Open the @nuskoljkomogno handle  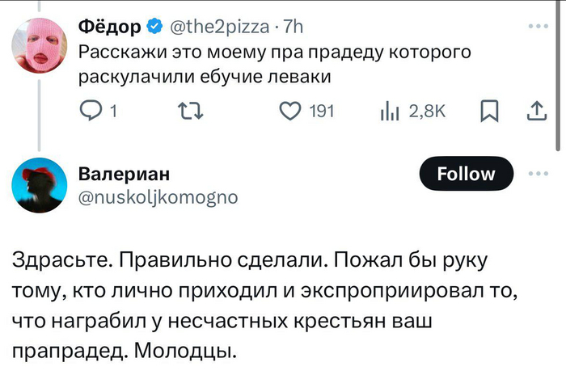point(158,196)
